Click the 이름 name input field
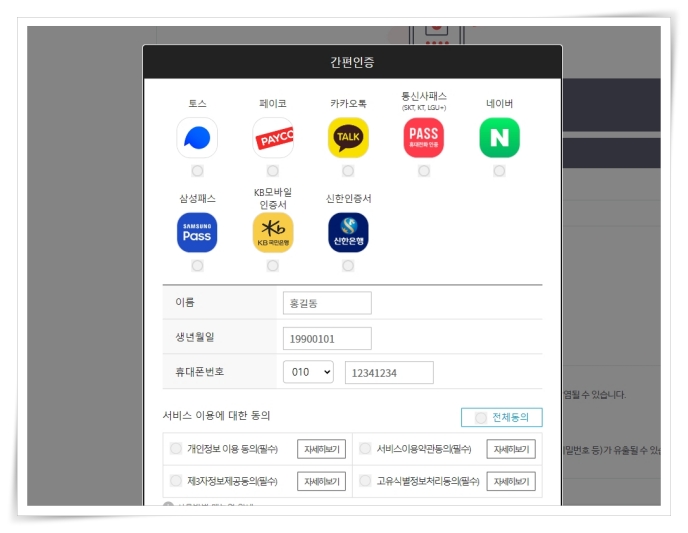688x533 pixels. [x=327, y=303]
